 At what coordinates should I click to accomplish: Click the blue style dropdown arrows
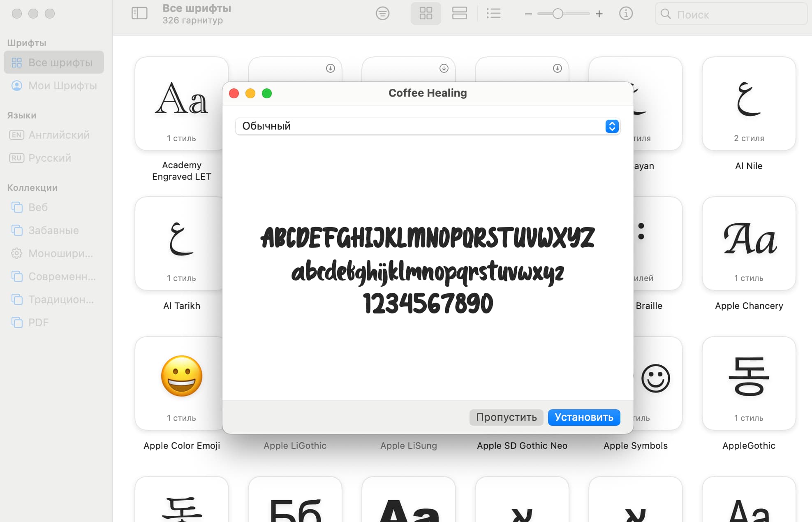coord(612,126)
